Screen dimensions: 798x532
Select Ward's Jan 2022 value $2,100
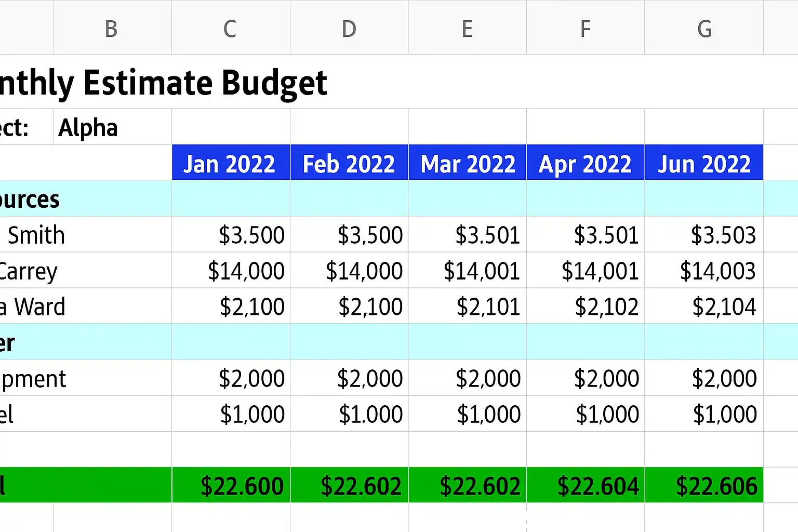point(231,307)
